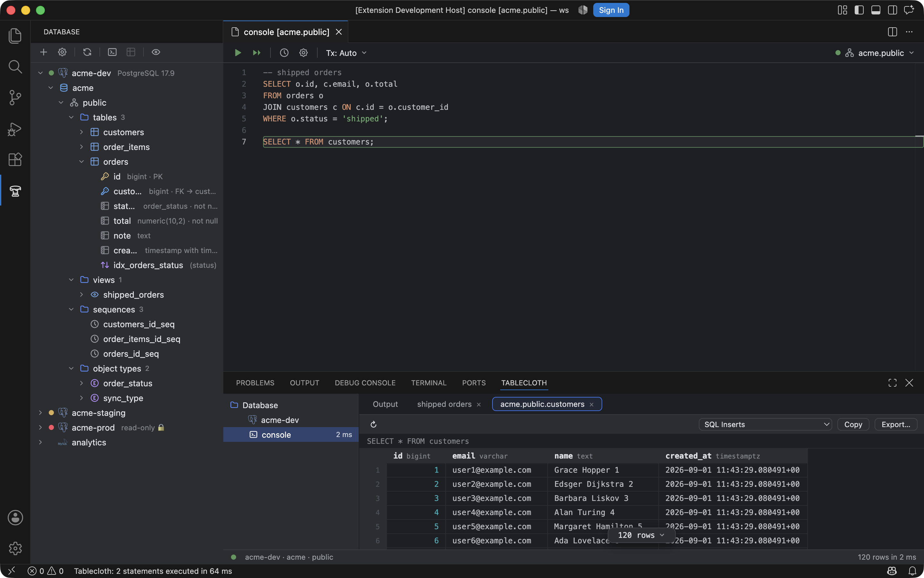The width and height of the screenshot is (924, 578).
Task: Switch to the TERMINAL tab
Action: (x=428, y=383)
